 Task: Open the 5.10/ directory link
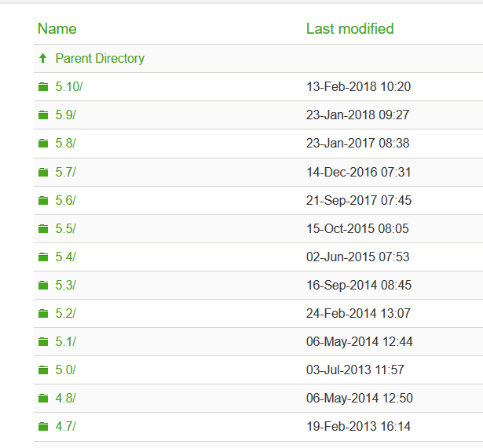pos(69,87)
